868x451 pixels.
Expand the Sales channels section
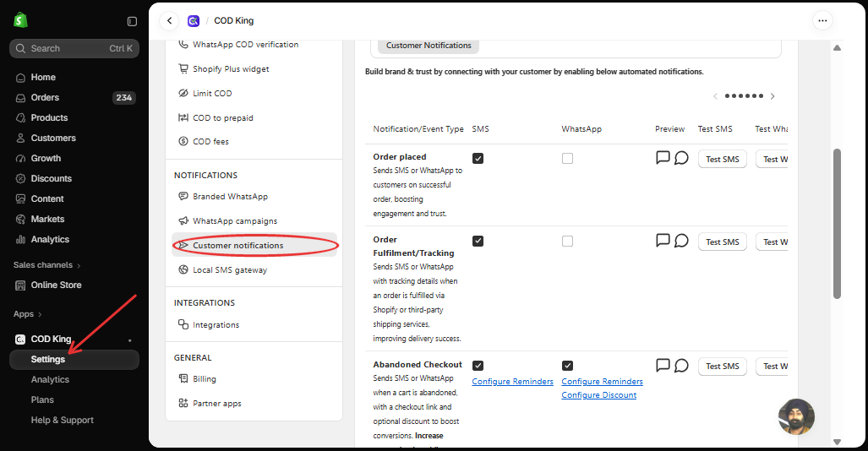click(x=47, y=265)
